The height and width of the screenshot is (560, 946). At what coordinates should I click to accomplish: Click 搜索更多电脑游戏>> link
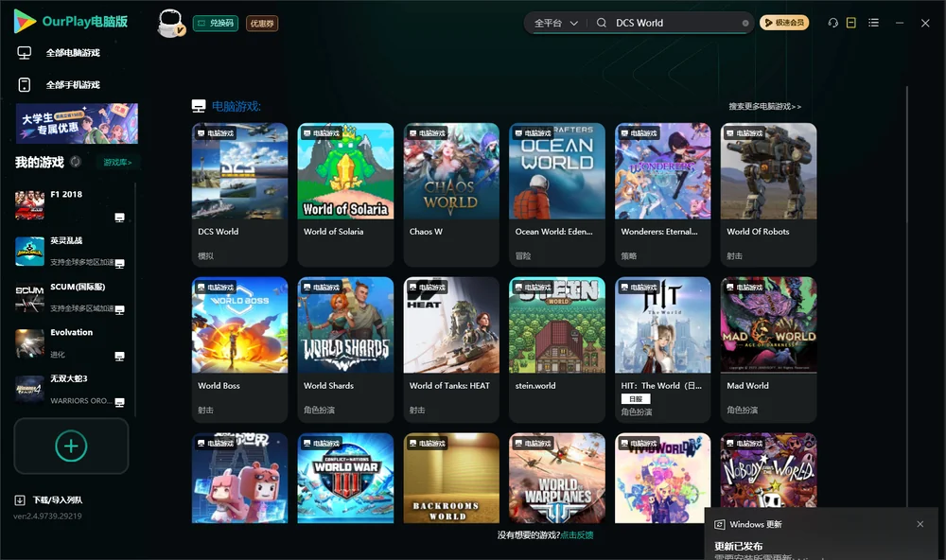click(x=764, y=107)
